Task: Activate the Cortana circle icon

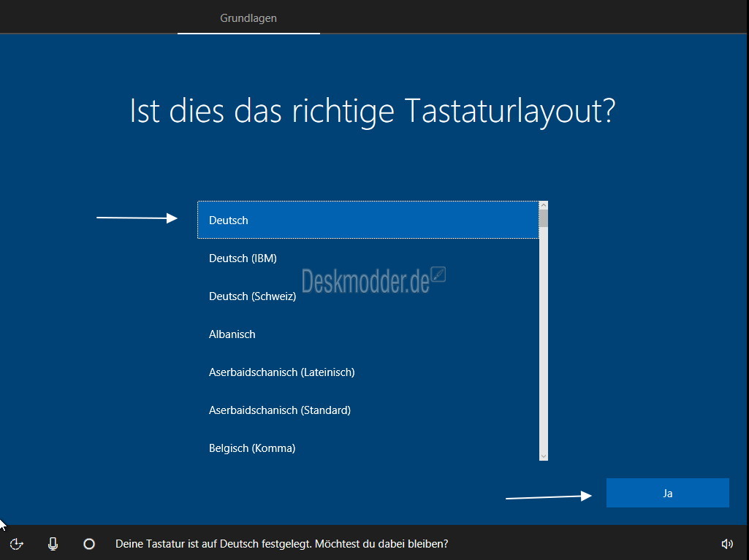Action: (x=89, y=544)
